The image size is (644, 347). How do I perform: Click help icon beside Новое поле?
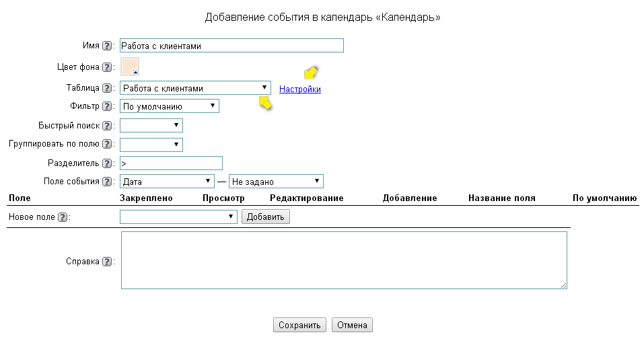pos(63,217)
